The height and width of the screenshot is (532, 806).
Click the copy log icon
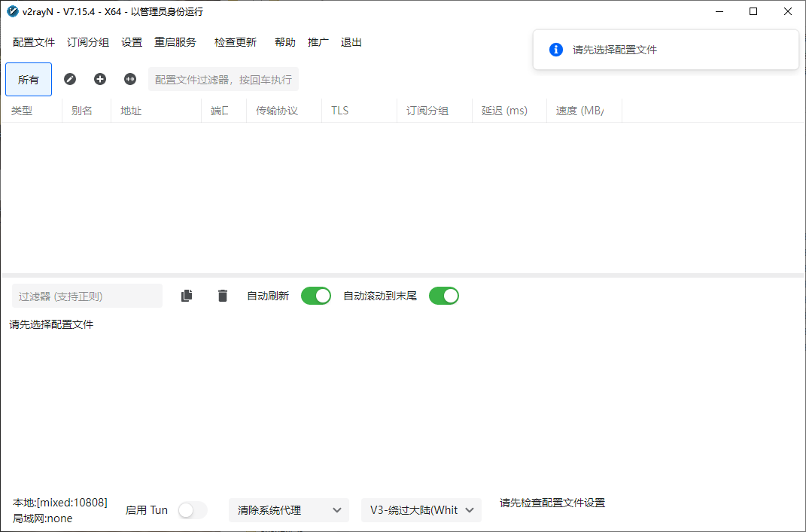[x=187, y=296]
